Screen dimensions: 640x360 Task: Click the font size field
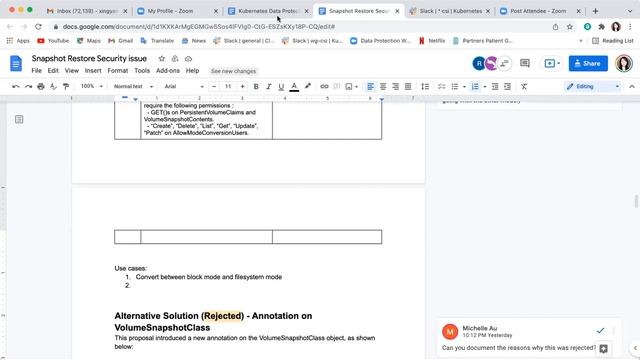click(x=228, y=87)
